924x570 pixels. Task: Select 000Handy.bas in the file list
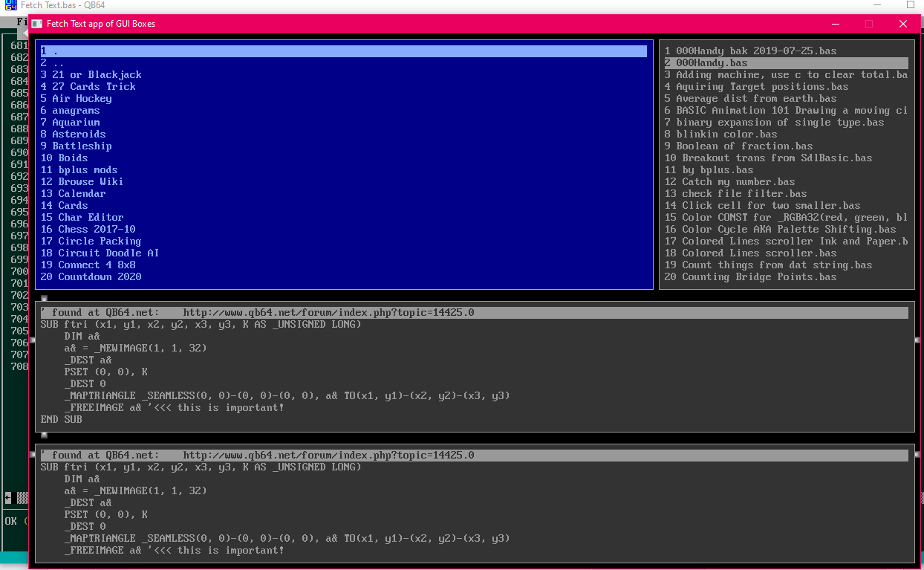tap(712, 63)
